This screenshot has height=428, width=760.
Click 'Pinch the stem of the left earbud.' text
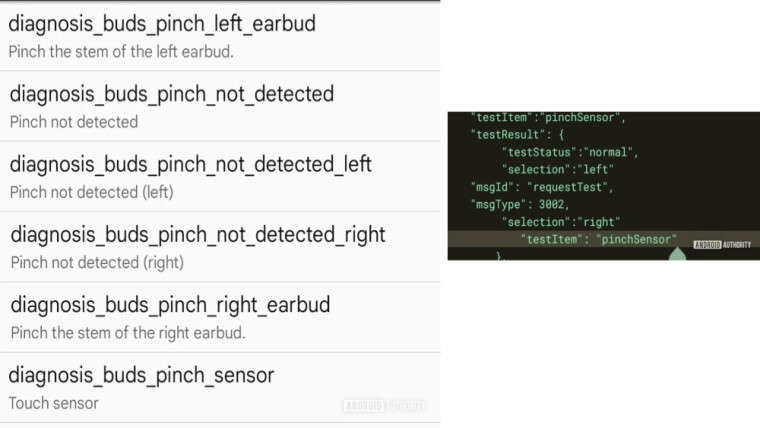121,51
